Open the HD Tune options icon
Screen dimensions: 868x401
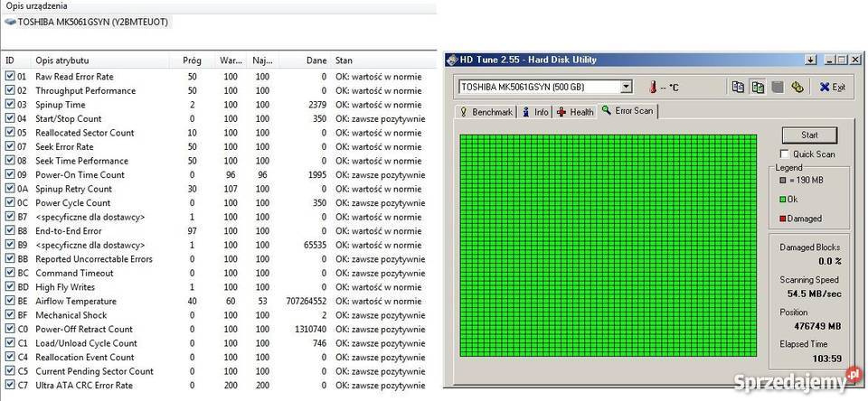tap(797, 87)
